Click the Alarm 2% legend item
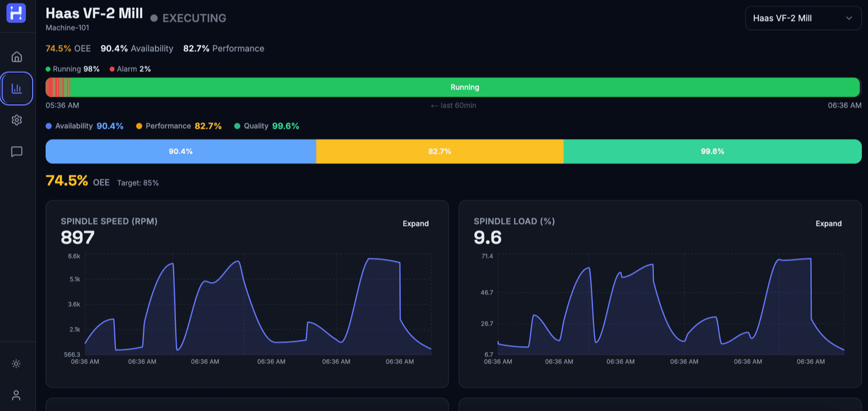Screen dimensions: 868x411 (130, 69)
